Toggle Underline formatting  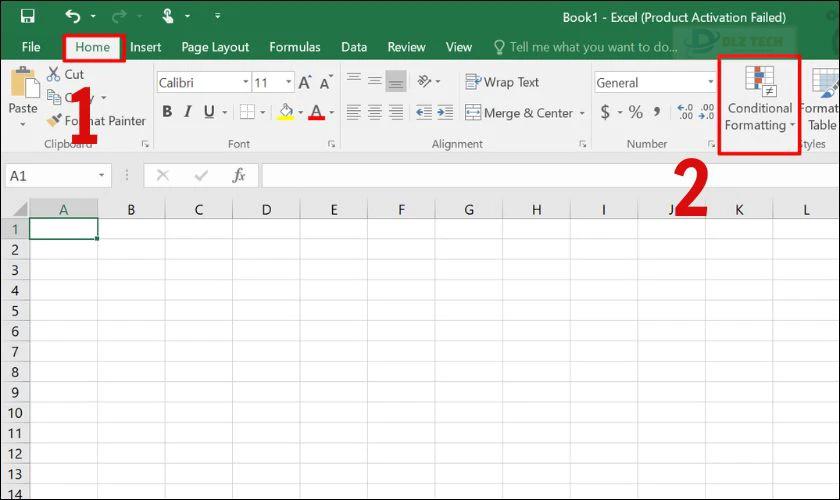tap(209, 111)
